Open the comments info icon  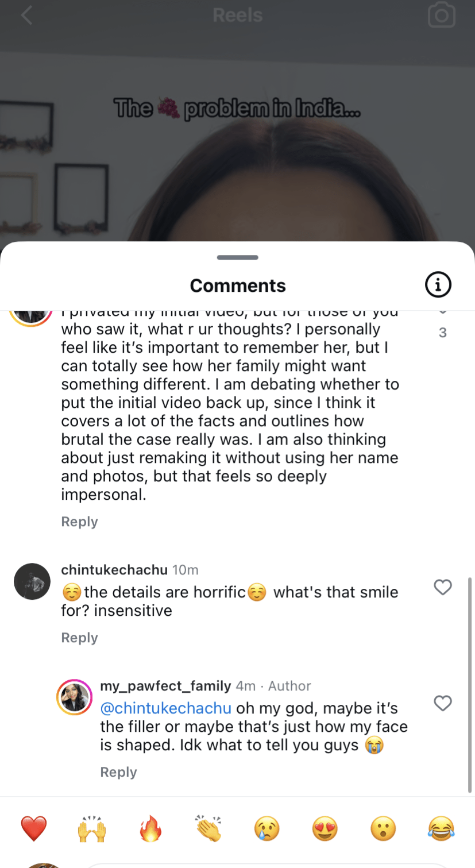(x=438, y=285)
